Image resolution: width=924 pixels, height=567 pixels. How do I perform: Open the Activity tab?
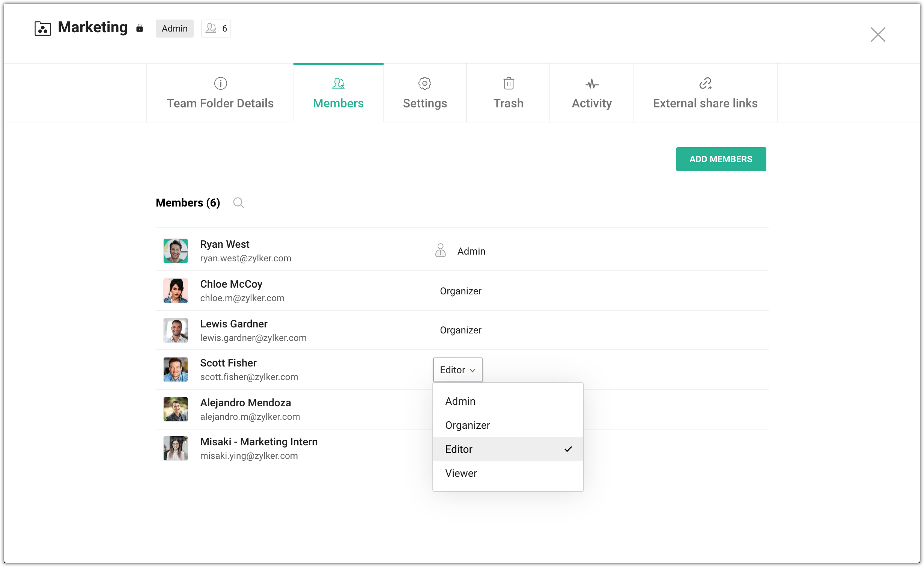591,93
